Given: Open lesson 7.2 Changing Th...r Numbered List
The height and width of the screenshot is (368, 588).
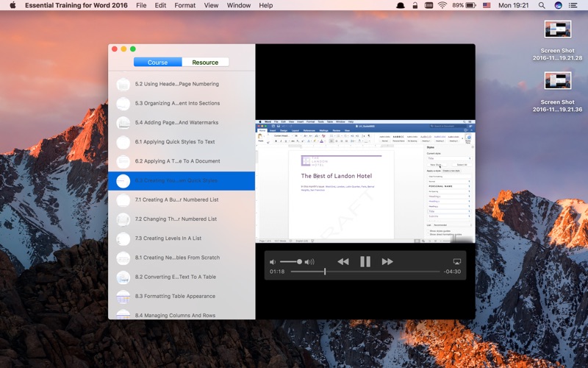Looking at the screenshot, I should pyautogui.click(x=182, y=219).
